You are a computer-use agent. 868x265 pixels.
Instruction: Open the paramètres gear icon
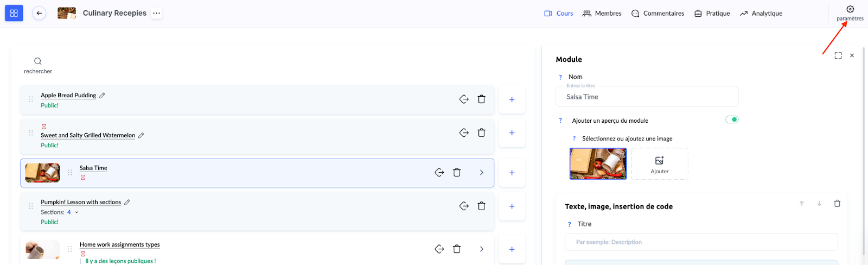(x=850, y=9)
